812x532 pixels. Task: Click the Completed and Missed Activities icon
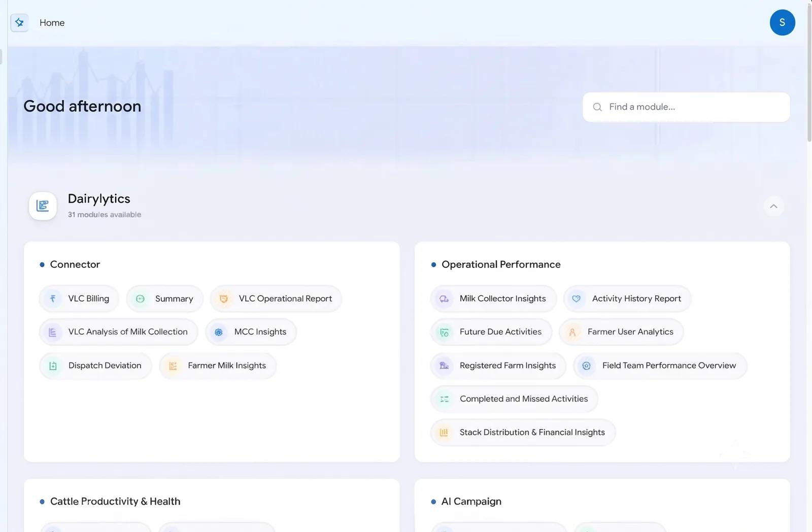(x=444, y=399)
